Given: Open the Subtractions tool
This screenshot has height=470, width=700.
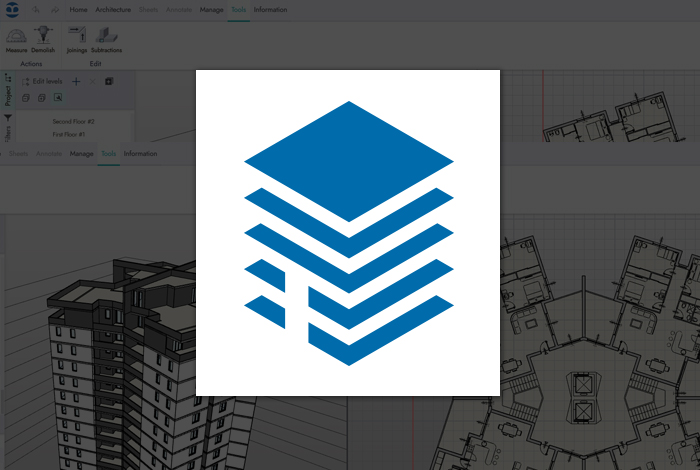Looking at the screenshot, I should [106, 40].
